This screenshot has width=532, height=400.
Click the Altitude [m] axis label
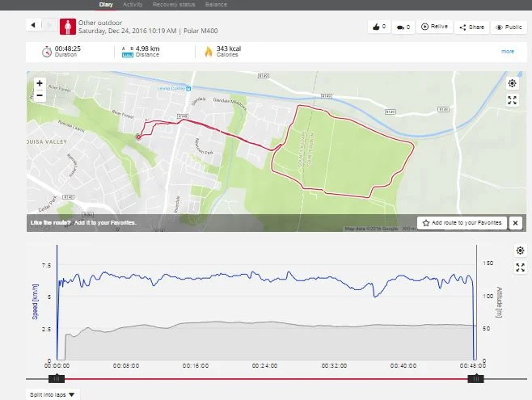coord(499,302)
